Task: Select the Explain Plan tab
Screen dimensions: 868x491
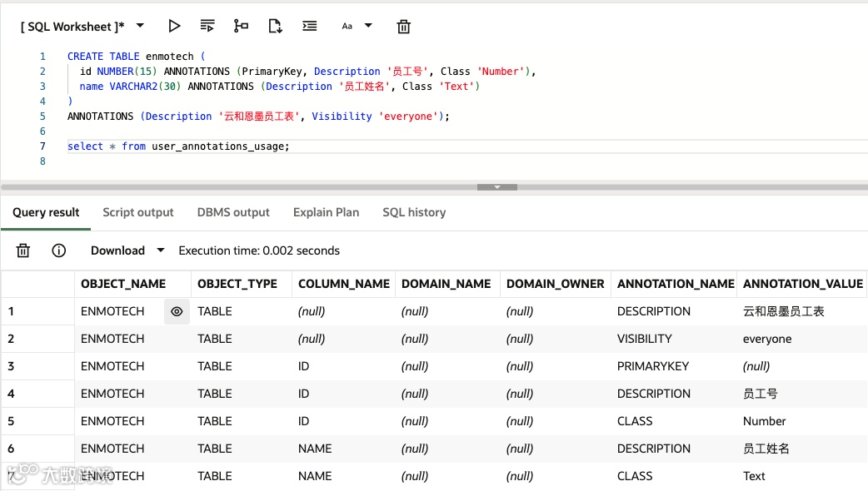Action: tap(326, 212)
